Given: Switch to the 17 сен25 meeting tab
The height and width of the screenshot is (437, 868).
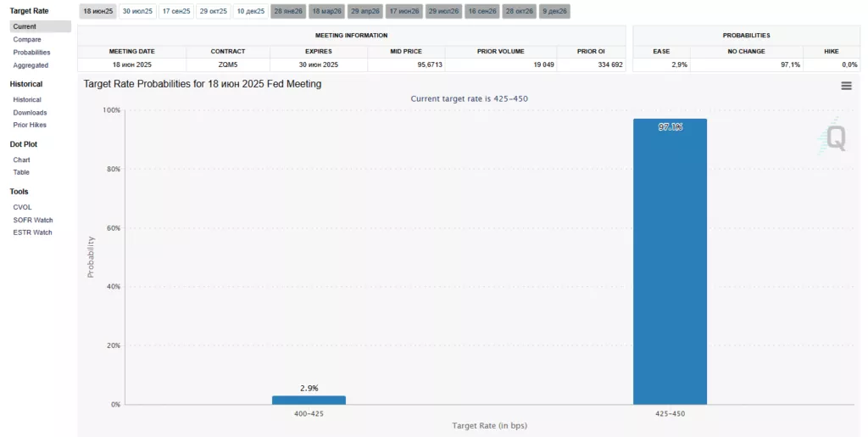Looking at the screenshot, I should 175,11.
